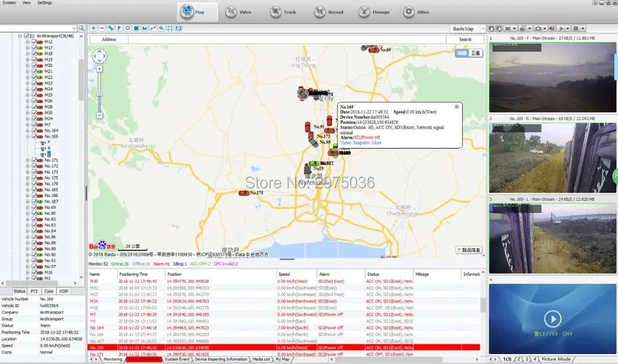Select the polygon drawing tool

click(145, 28)
